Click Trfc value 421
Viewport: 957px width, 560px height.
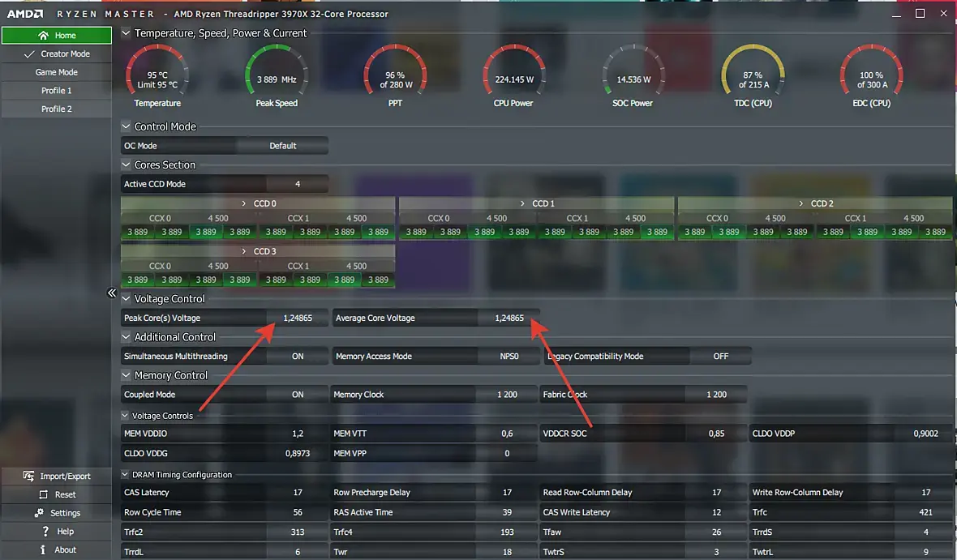coord(925,512)
